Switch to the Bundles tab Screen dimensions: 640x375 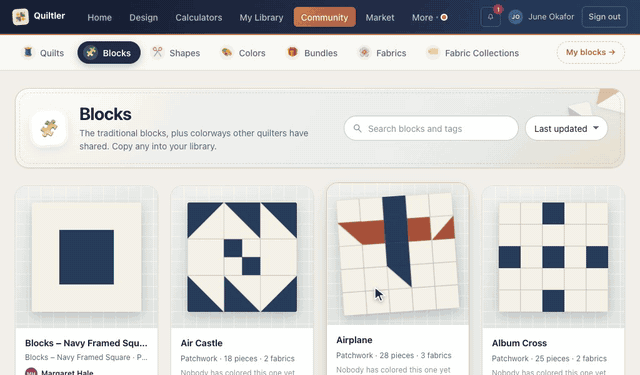[x=312, y=53]
